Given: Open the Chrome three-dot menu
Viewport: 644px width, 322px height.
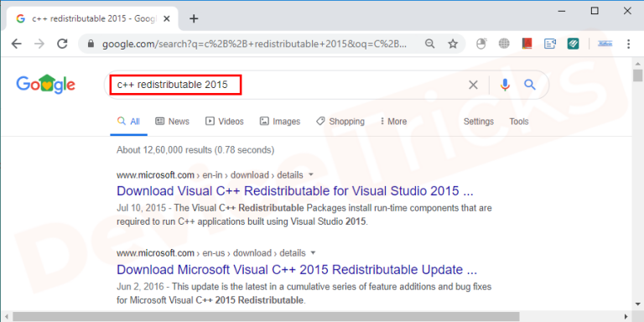Looking at the screenshot, I should 628,44.
